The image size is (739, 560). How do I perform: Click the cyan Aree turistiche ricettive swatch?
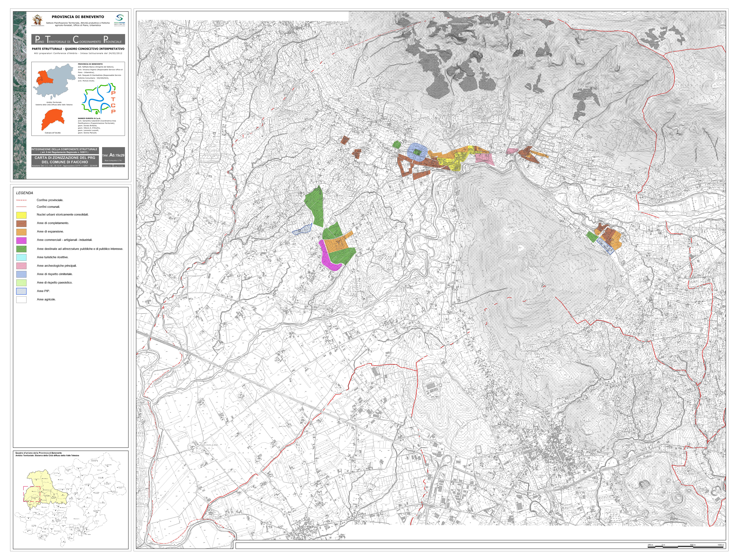tap(21, 257)
